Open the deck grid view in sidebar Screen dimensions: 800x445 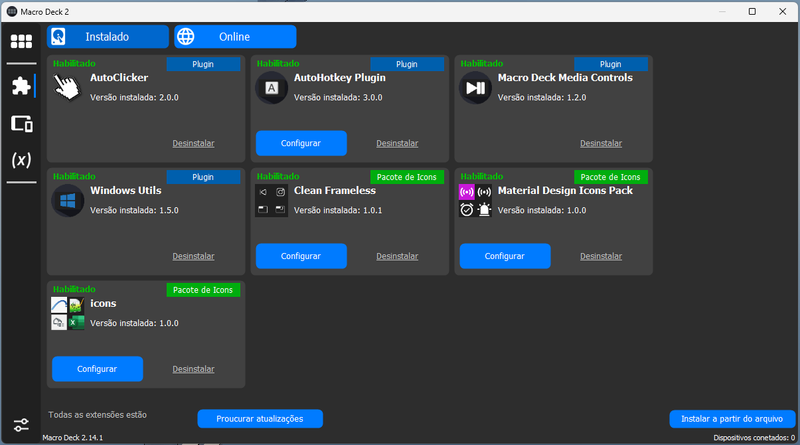[x=21, y=41]
